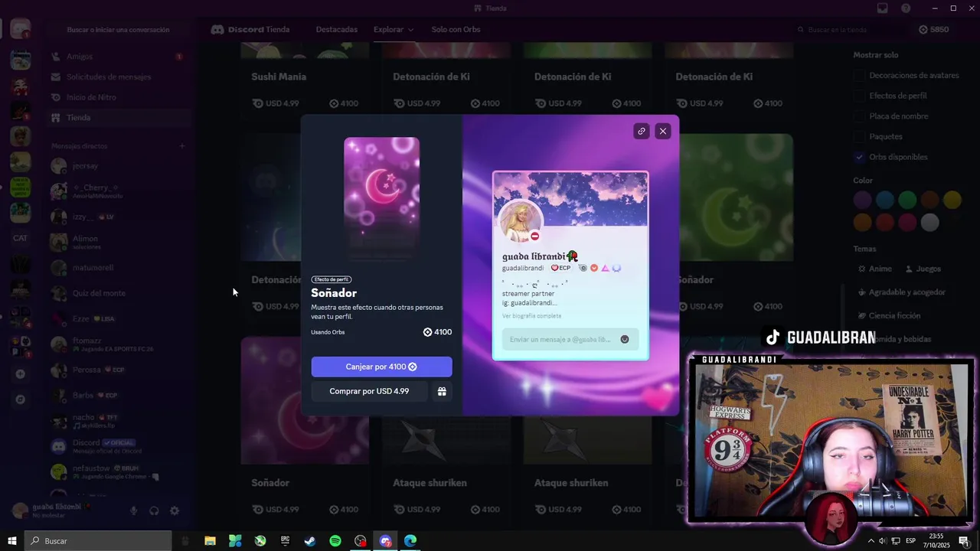Open the Perossa direct message

tap(116, 370)
